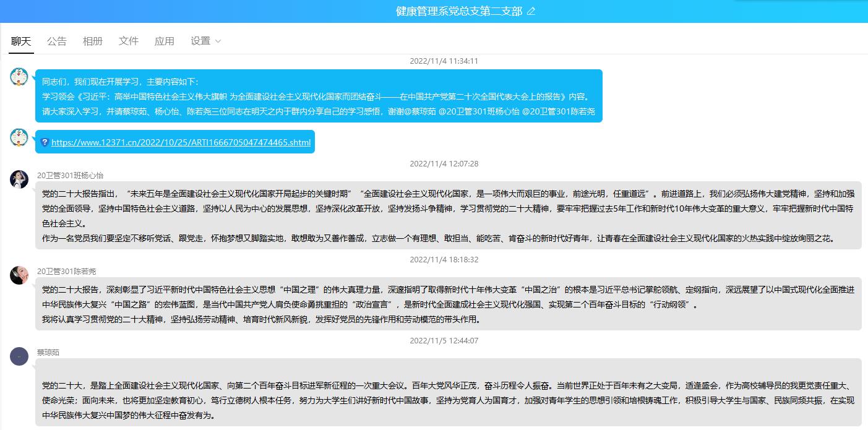Go to the 相册 tab
This screenshot has height=430, width=868.
point(93,41)
